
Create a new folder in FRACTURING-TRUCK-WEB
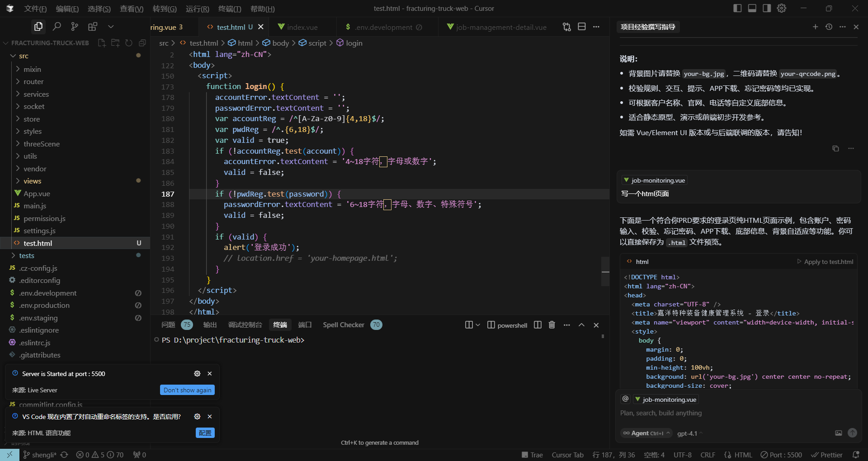[x=115, y=43]
